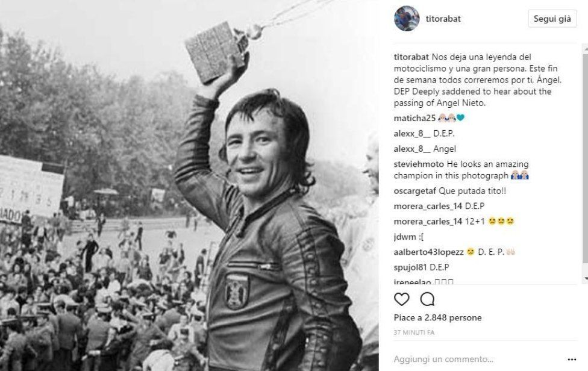Click the titorabat username in header
588x371 pixels.
(x=443, y=18)
